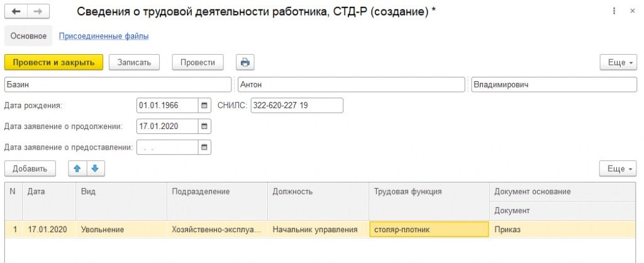Expand the top 'Еще' dropdown menu
This screenshot has width=644, height=263.
619,62
